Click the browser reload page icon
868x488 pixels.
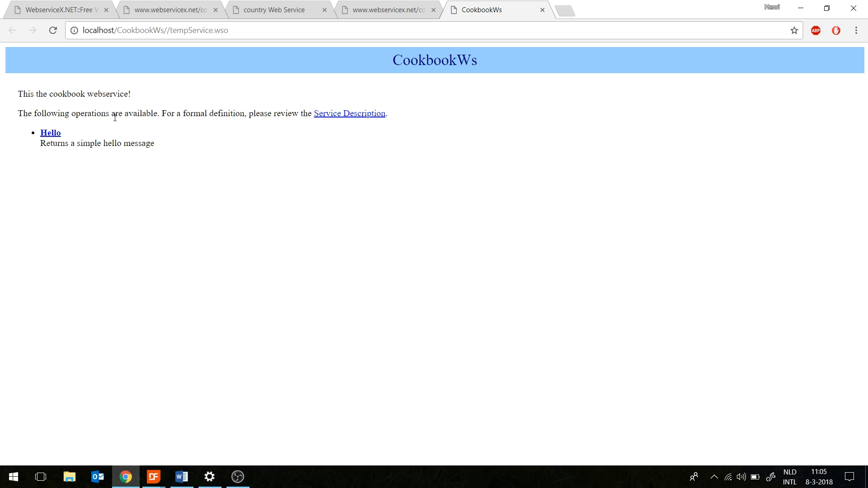tap(53, 30)
